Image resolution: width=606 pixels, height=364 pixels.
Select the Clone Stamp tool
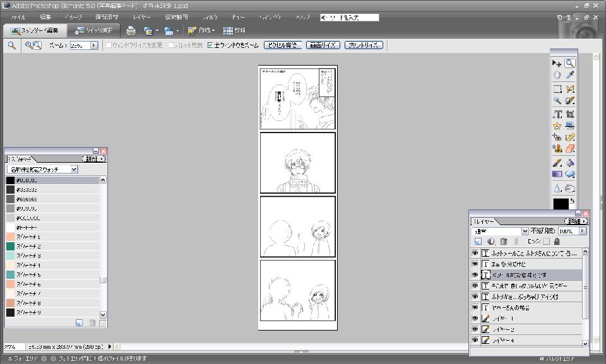coord(557,149)
